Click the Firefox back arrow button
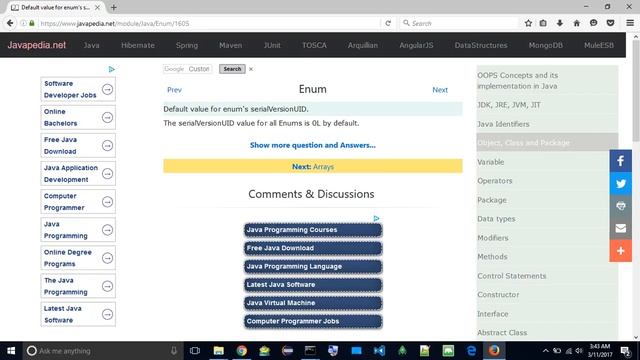The width and height of the screenshot is (640, 360). click(10, 23)
